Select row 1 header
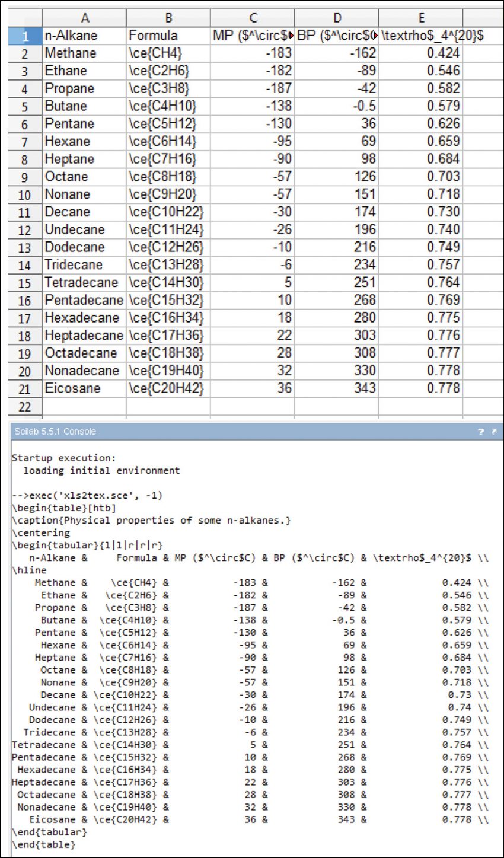504x858 pixels. tap(24, 36)
